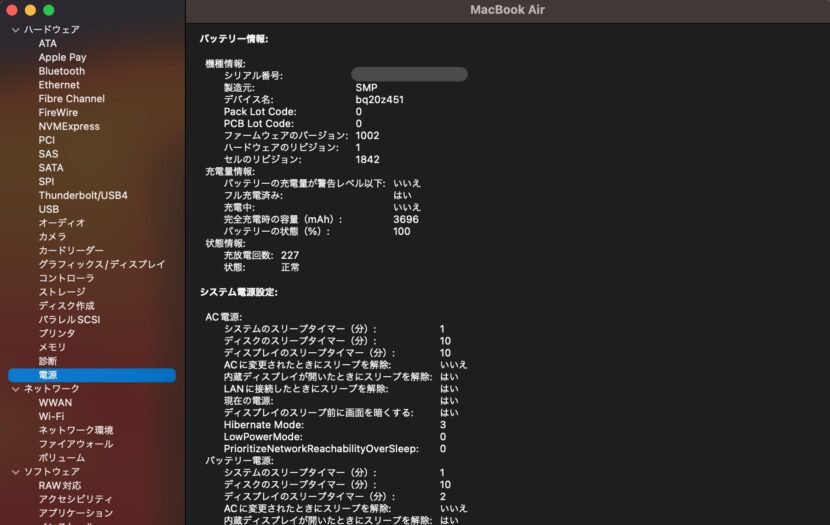Open the アプリケーション software entry

(76, 513)
